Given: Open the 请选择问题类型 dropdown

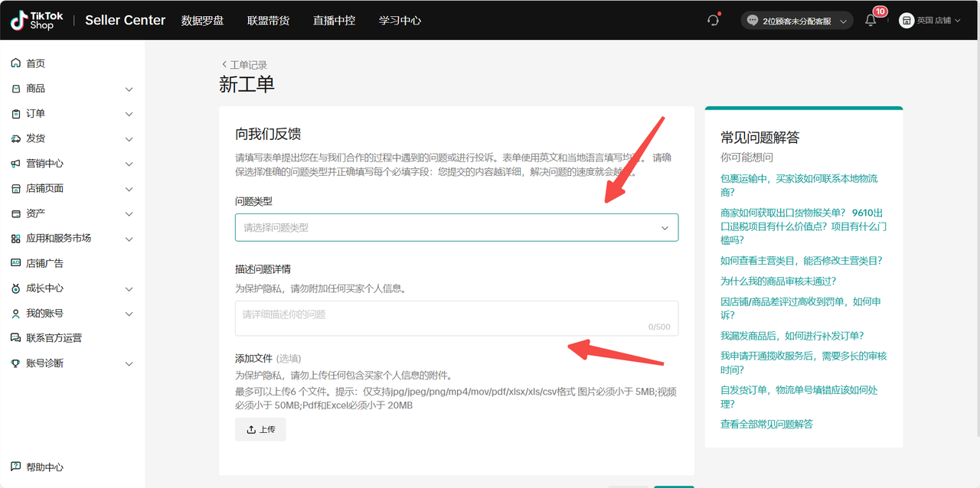Looking at the screenshot, I should coord(456,228).
